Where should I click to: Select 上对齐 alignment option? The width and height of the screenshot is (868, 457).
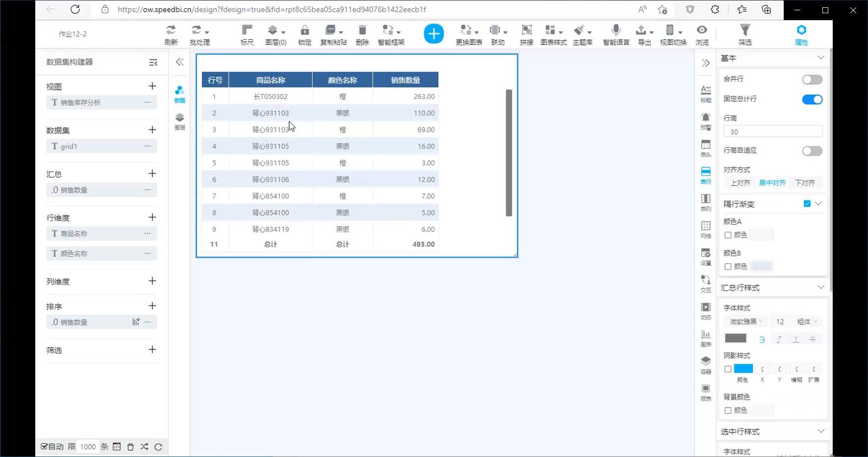click(740, 183)
